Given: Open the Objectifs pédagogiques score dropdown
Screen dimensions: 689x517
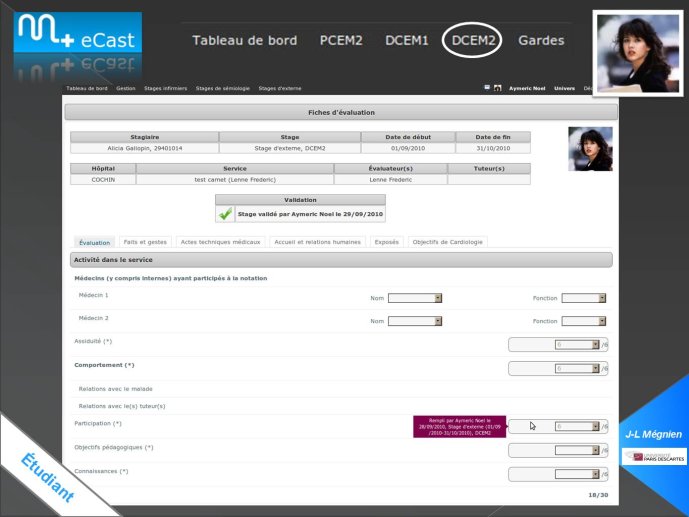Looking at the screenshot, I should (x=577, y=450).
